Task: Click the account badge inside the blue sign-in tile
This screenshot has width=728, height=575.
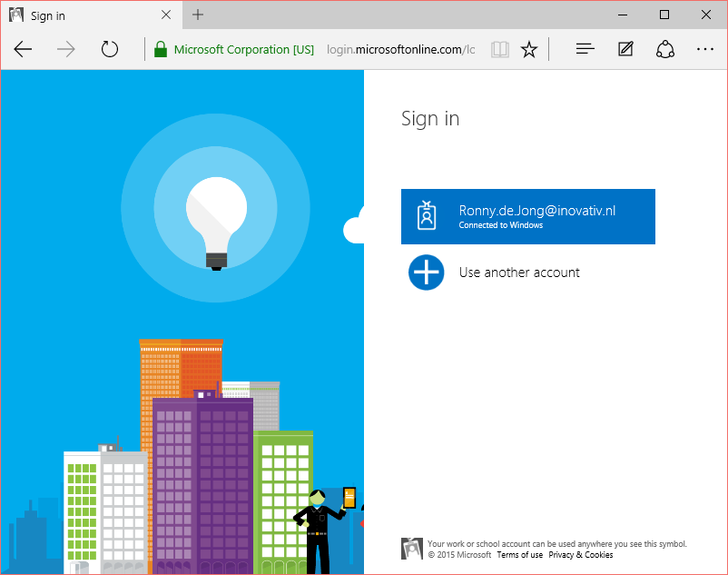Action: (x=427, y=216)
